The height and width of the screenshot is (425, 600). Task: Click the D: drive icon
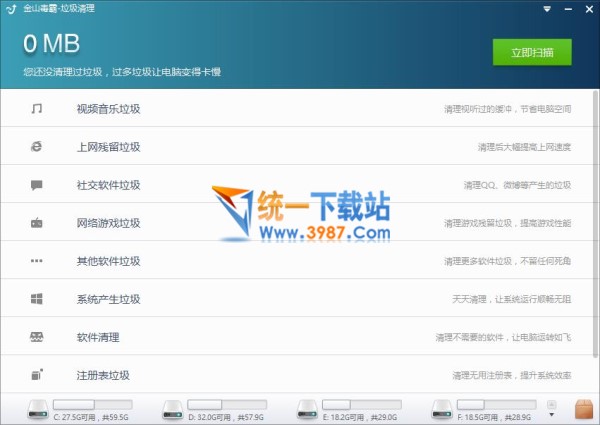click(173, 410)
